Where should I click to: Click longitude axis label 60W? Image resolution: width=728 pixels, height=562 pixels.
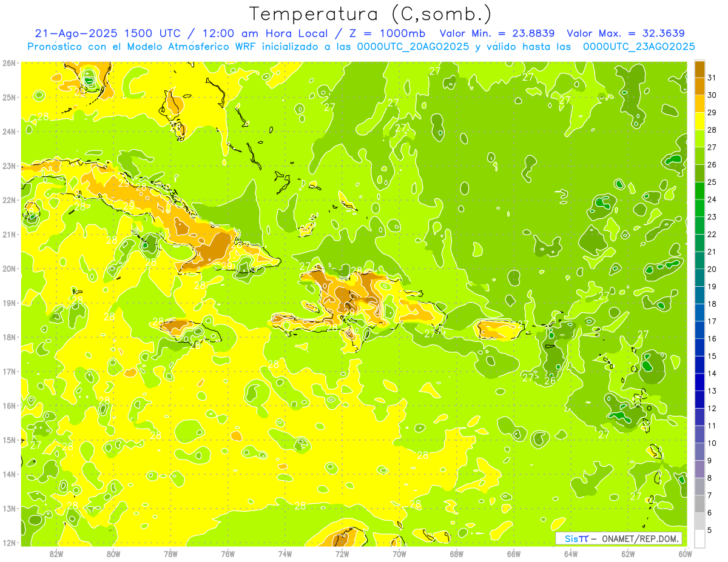click(x=685, y=554)
